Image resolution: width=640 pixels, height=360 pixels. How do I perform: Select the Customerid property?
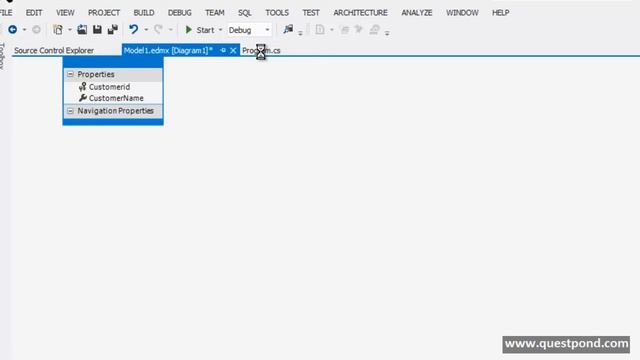pos(109,87)
